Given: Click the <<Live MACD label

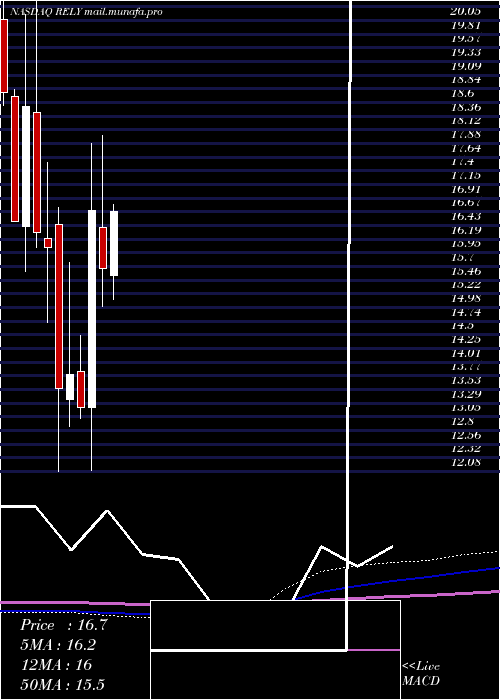Looking at the screenshot, I should click(x=421, y=674).
